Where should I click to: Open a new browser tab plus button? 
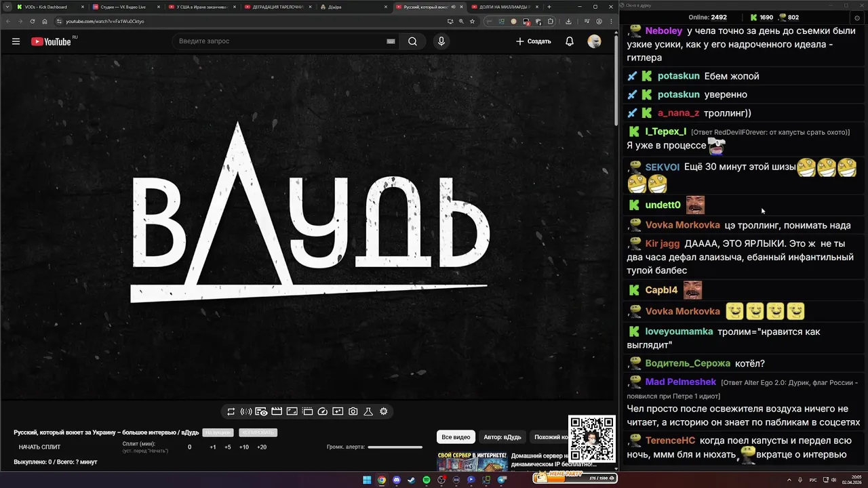549,7
